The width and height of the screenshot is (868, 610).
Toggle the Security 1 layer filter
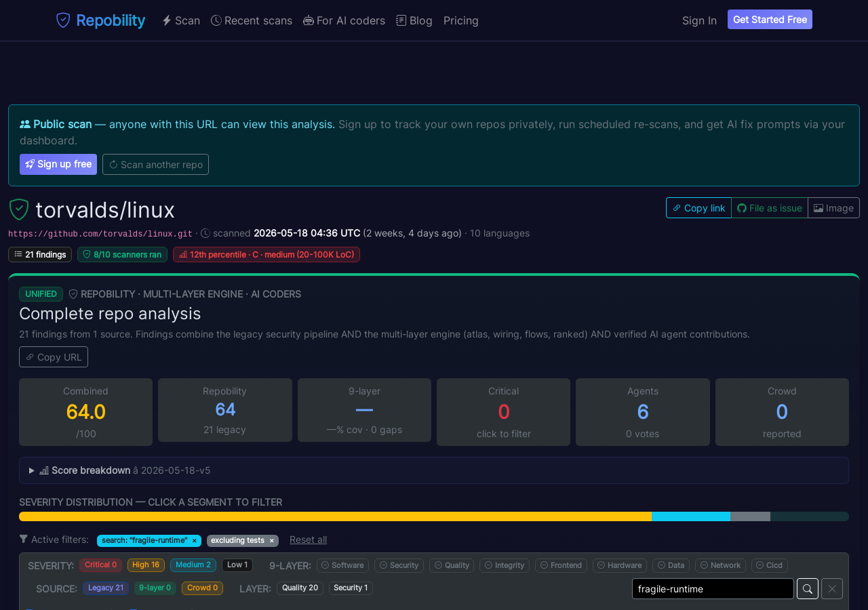(351, 588)
